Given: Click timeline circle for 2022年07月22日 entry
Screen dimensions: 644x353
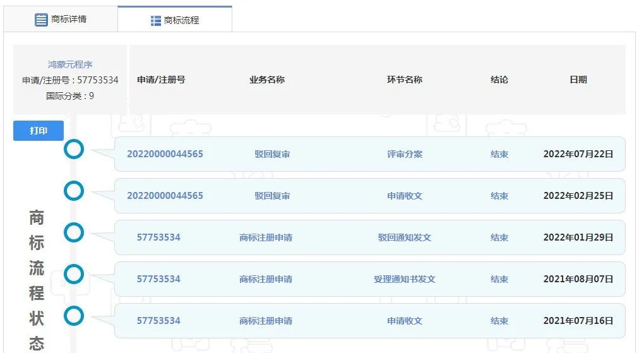Looking at the screenshot, I should point(74,150).
